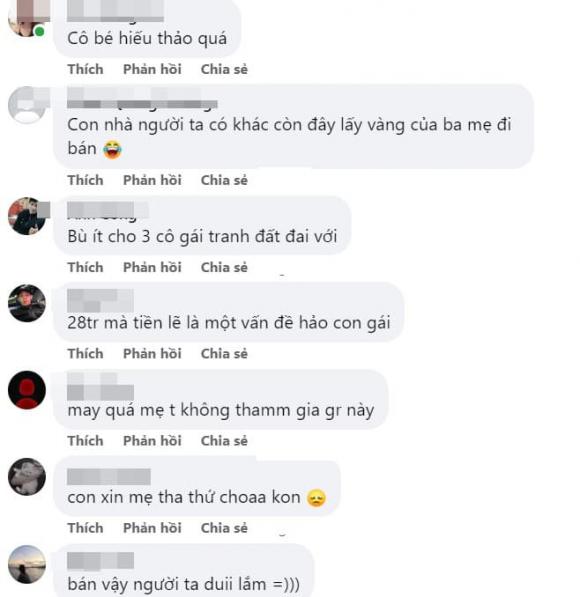Click the laughing-crying emoji after 'bán'
The image size is (580, 597).
point(112,149)
